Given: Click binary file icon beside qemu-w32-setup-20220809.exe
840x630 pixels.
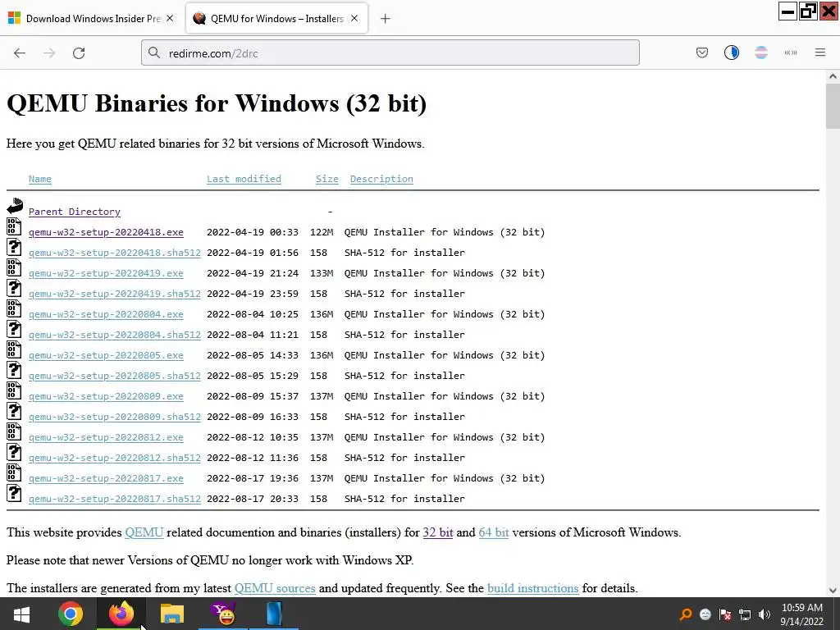Looking at the screenshot, I should click(15, 390).
